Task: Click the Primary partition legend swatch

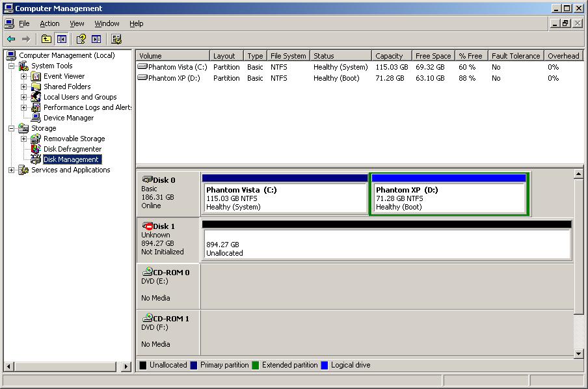Action: [x=193, y=365]
